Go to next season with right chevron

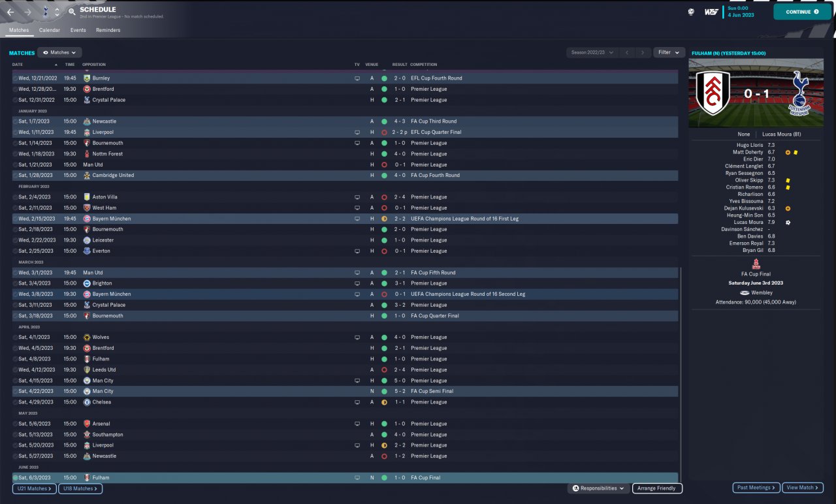(x=643, y=52)
